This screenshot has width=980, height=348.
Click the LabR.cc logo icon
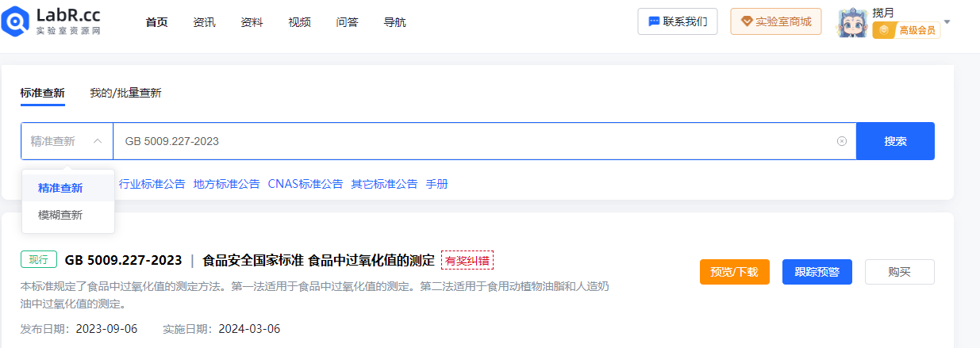pyautogui.click(x=16, y=21)
